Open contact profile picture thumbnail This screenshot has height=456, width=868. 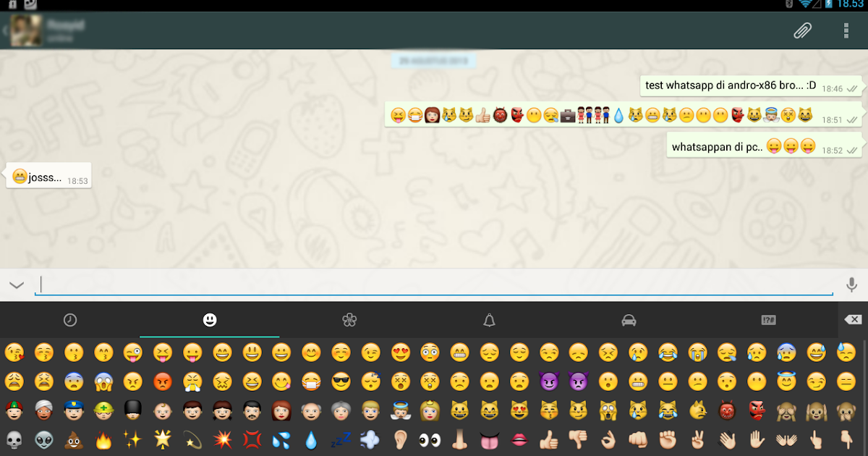26,30
